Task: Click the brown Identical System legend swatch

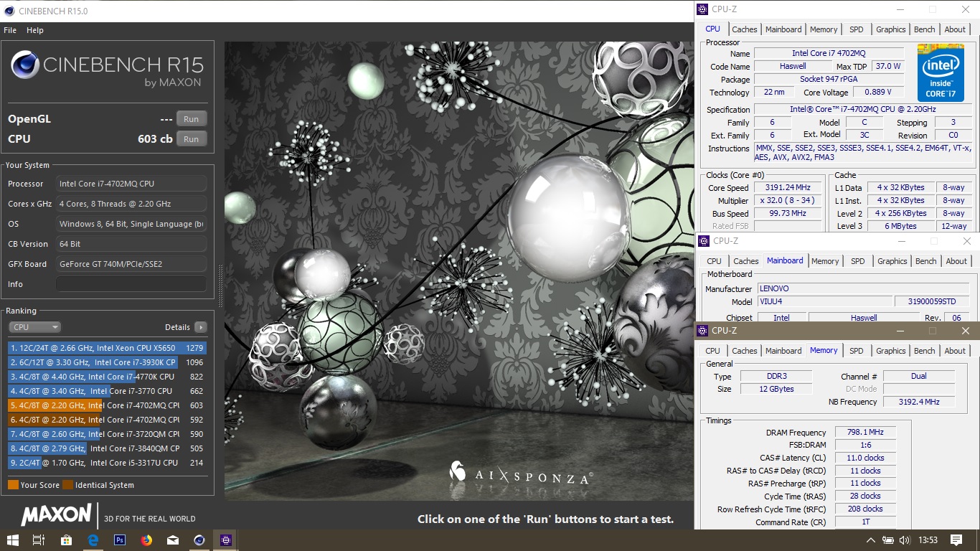Action: coord(67,485)
